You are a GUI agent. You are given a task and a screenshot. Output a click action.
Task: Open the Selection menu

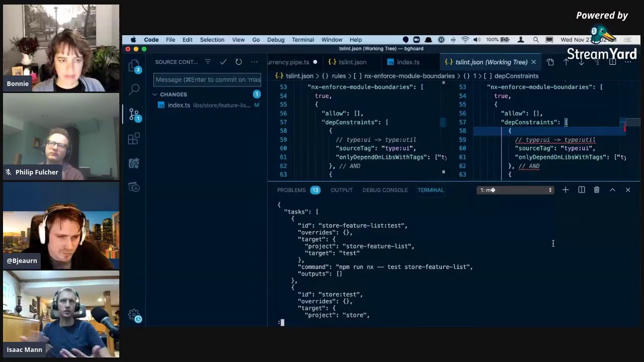point(212,40)
